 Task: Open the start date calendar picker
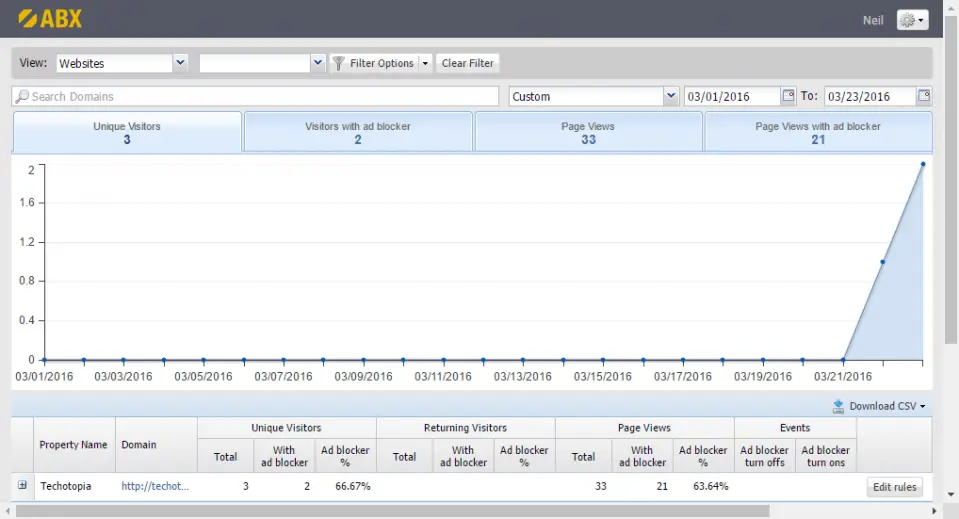[x=788, y=96]
